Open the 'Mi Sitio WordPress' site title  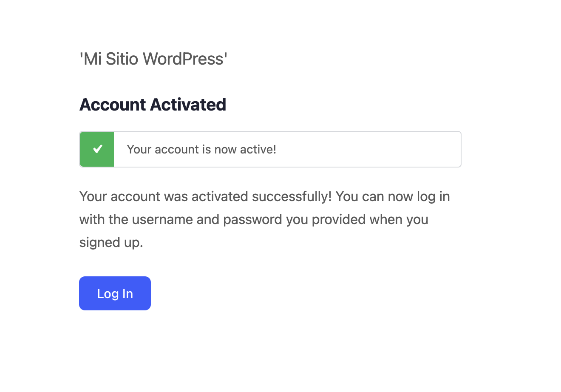153,59
